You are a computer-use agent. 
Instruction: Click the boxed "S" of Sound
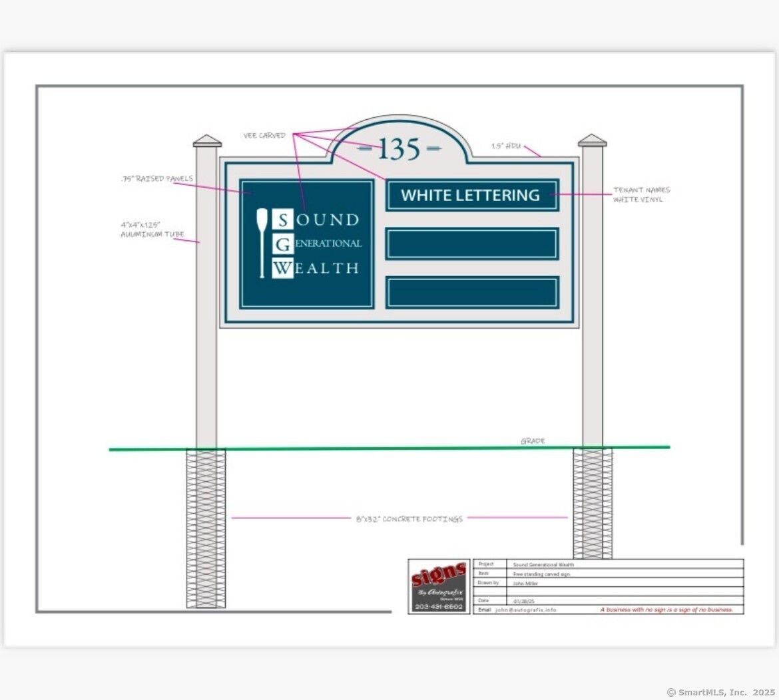(283, 220)
